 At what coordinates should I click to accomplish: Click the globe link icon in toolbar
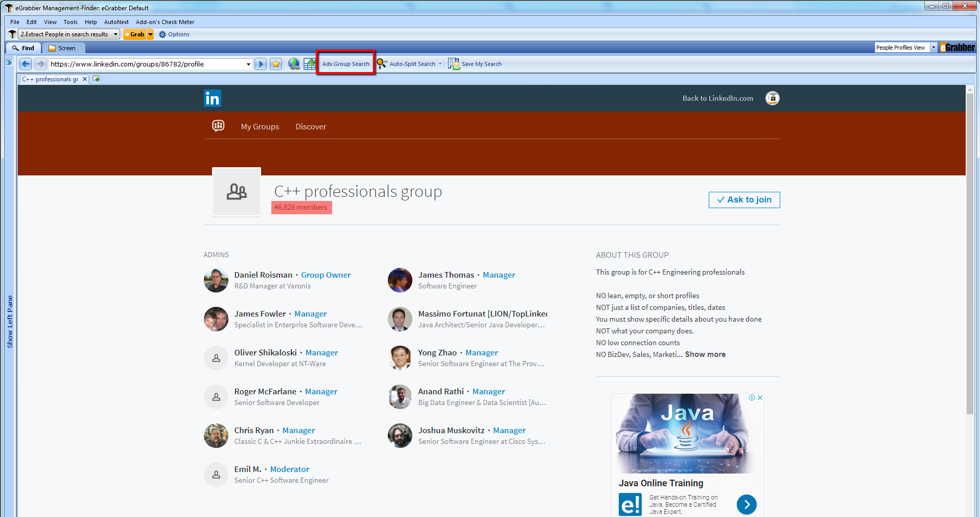[x=294, y=64]
